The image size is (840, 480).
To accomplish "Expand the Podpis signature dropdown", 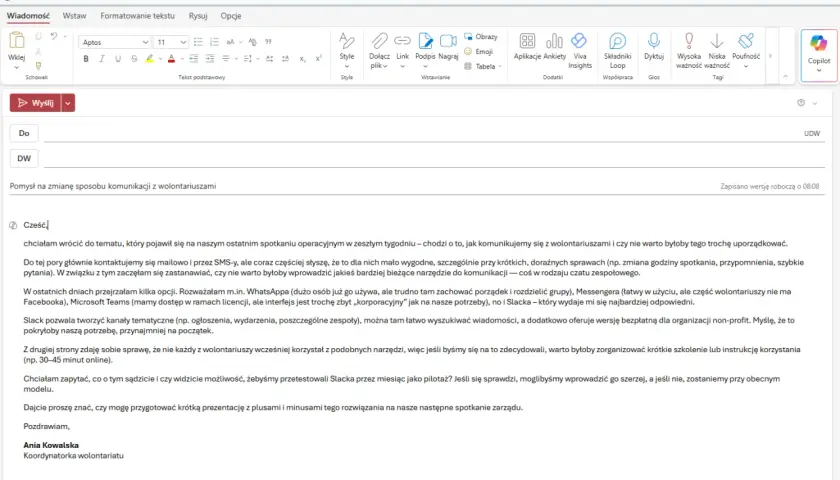I will click(x=425, y=66).
